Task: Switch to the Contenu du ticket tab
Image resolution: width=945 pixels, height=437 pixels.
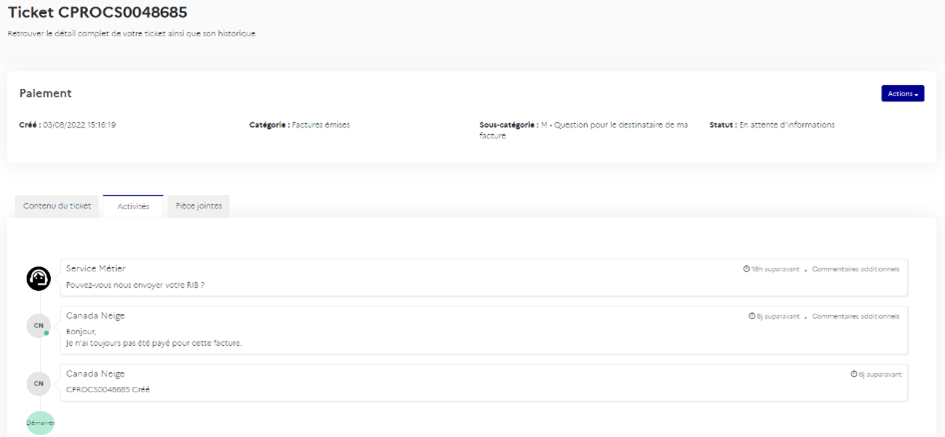Action: [x=57, y=206]
